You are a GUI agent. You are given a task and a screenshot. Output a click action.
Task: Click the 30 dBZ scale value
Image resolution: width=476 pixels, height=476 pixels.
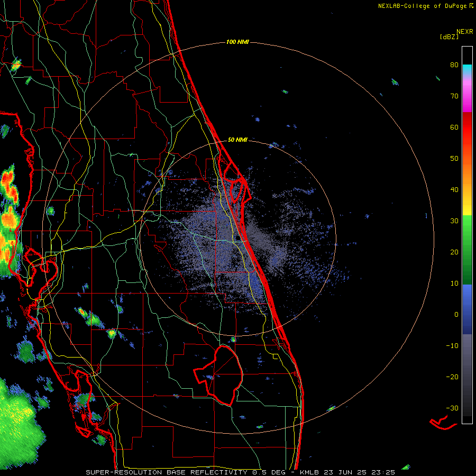point(454,221)
